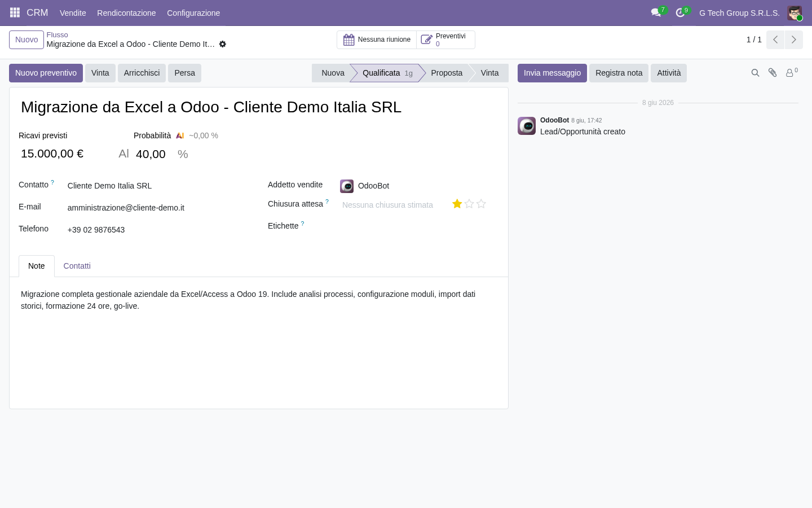Follow the Flusso breadcrumb link

pyautogui.click(x=57, y=35)
